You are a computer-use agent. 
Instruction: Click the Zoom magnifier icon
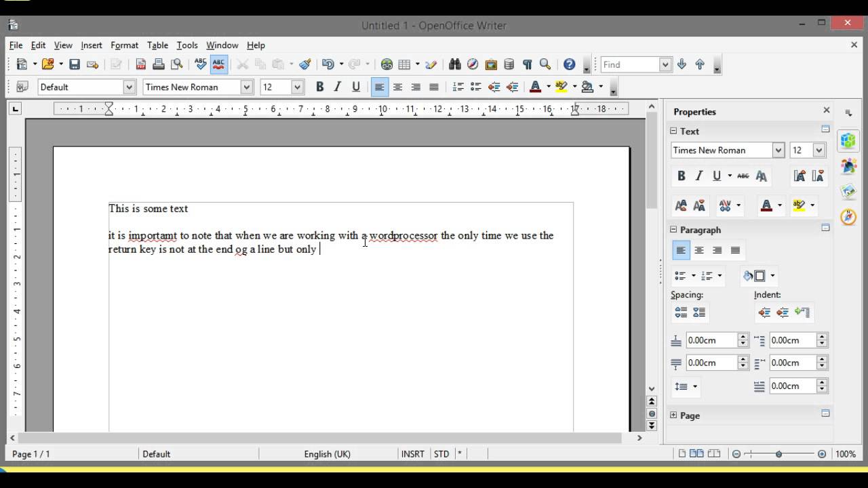[545, 64]
